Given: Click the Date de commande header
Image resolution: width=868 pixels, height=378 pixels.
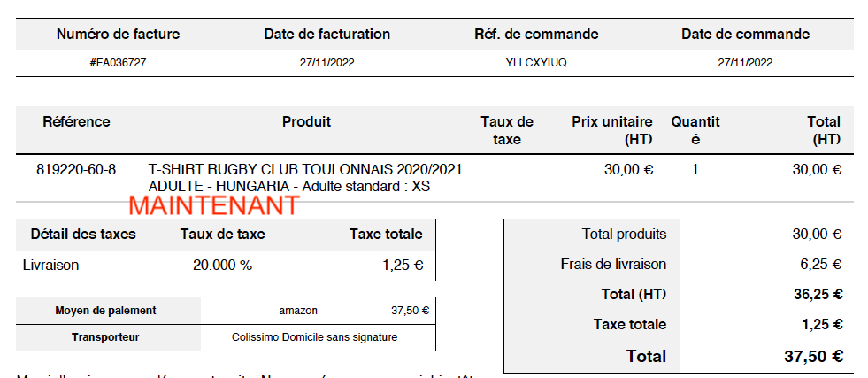Looking at the screenshot, I should (x=745, y=35).
